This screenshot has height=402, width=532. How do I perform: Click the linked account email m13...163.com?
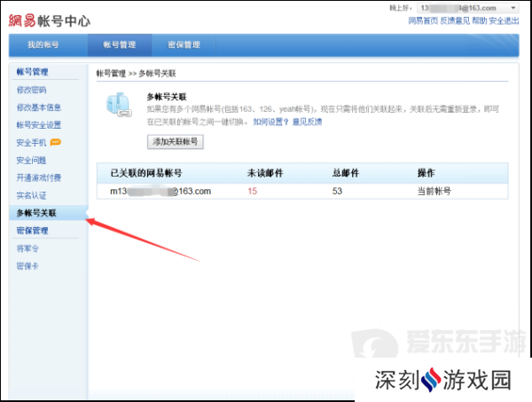click(160, 191)
